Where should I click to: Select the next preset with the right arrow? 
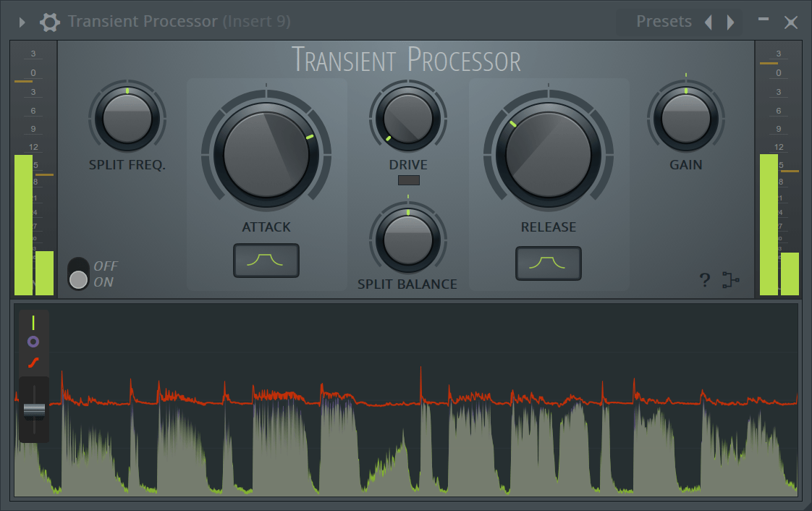tap(730, 22)
